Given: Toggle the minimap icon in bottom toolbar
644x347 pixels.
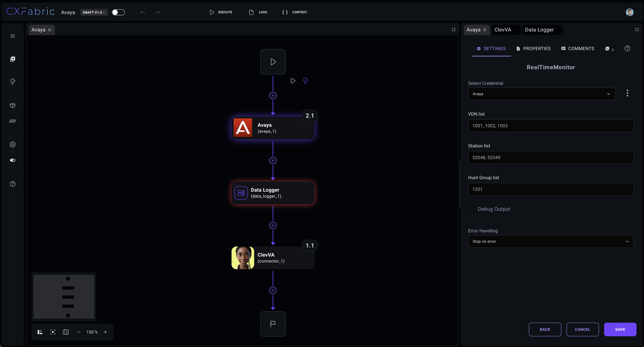Looking at the screenshot, I should pos(66,332).
